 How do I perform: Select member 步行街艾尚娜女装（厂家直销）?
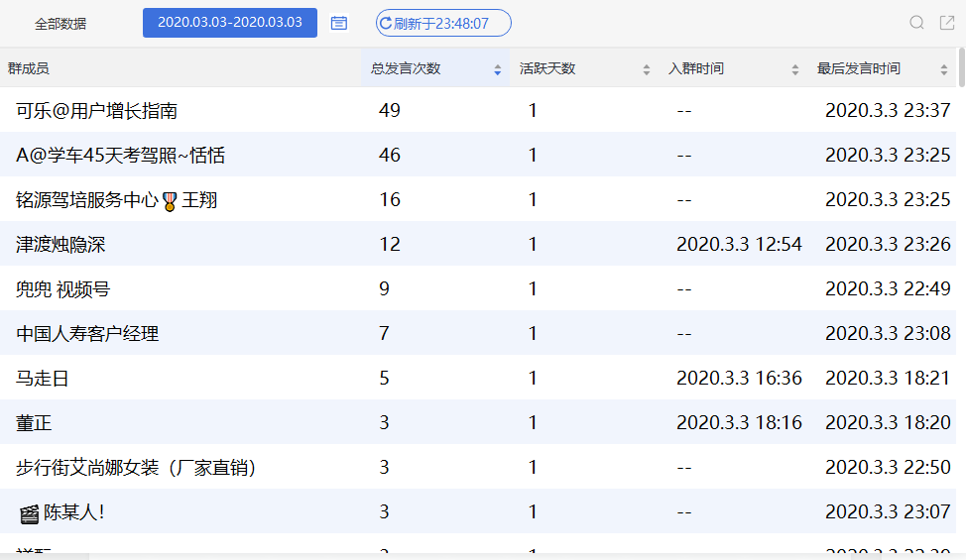(x=136, y=468)
